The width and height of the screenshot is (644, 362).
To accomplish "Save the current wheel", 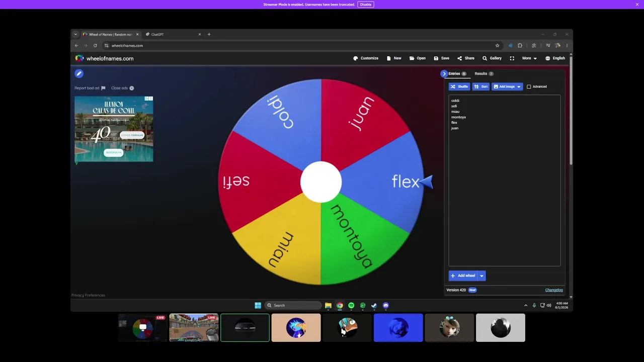I will [442, 58].
